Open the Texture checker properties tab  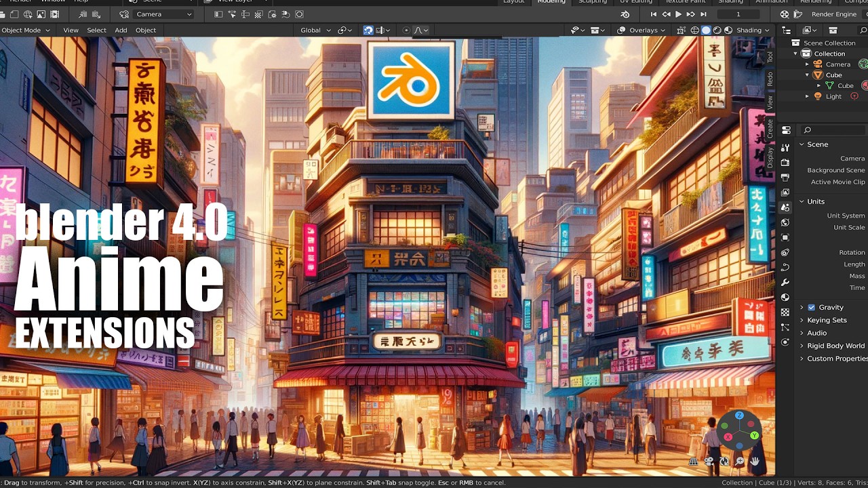785,312
